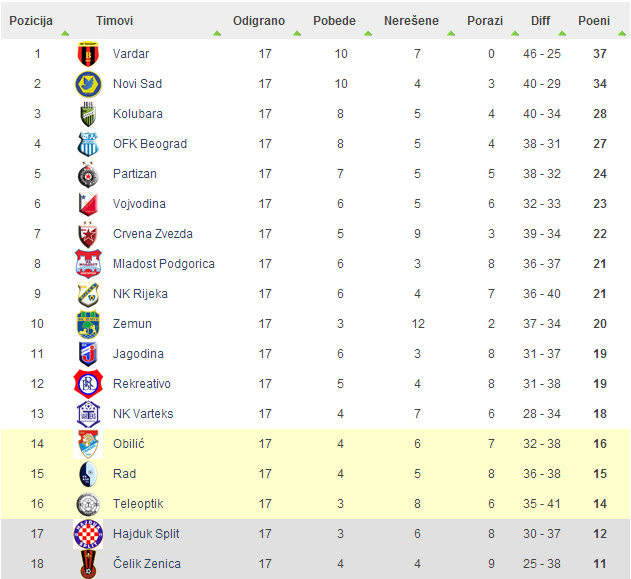Sort by Pozicija using green arrow
This screenshot has height=579, width=631.
65,33
